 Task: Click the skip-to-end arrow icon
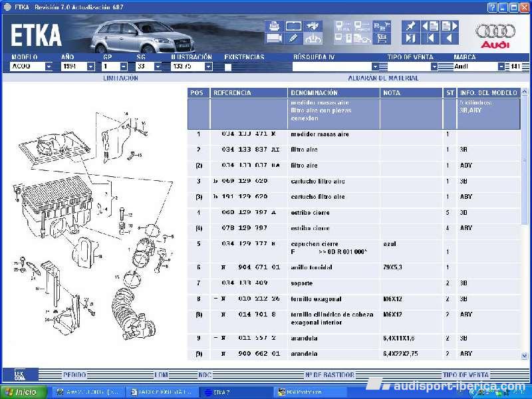coord(410,39)
